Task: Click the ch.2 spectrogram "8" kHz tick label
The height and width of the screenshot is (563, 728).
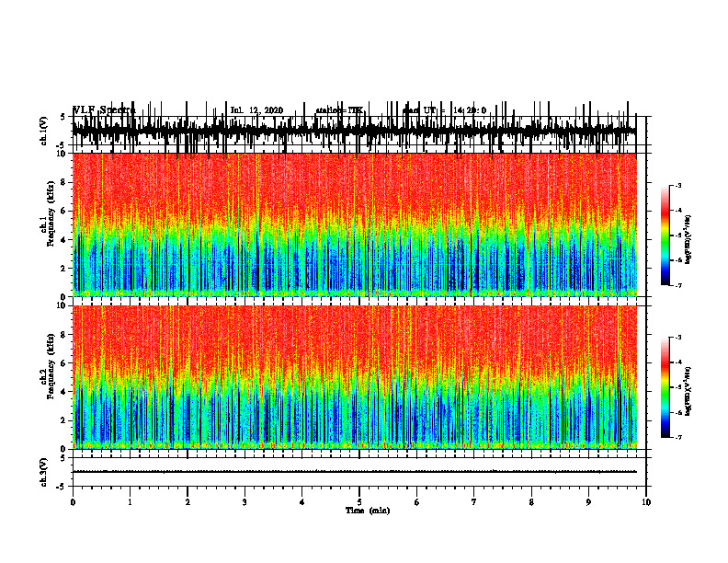Action: tap(63, 335)
